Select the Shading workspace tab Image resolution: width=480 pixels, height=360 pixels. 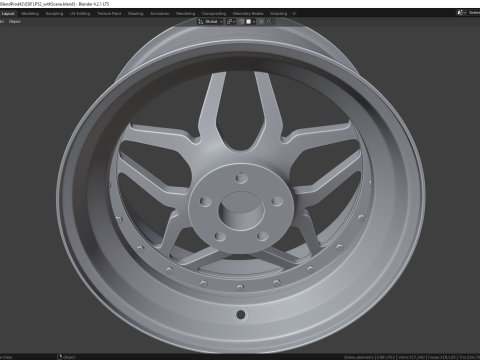pos(136,14)
